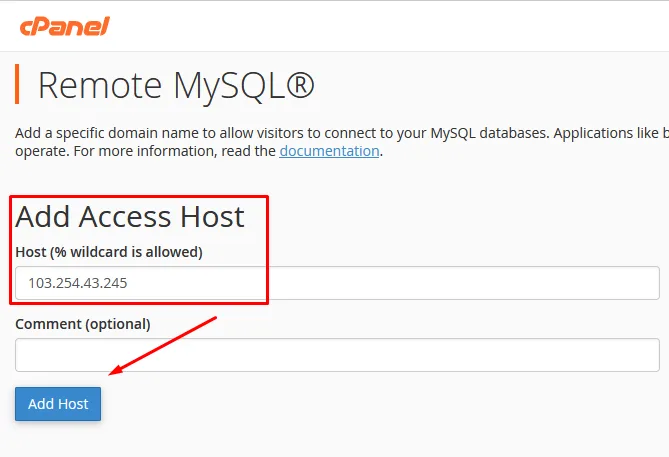Open the documentation link
This screenshot has height=457, width=669.
(x=329, y=151)
